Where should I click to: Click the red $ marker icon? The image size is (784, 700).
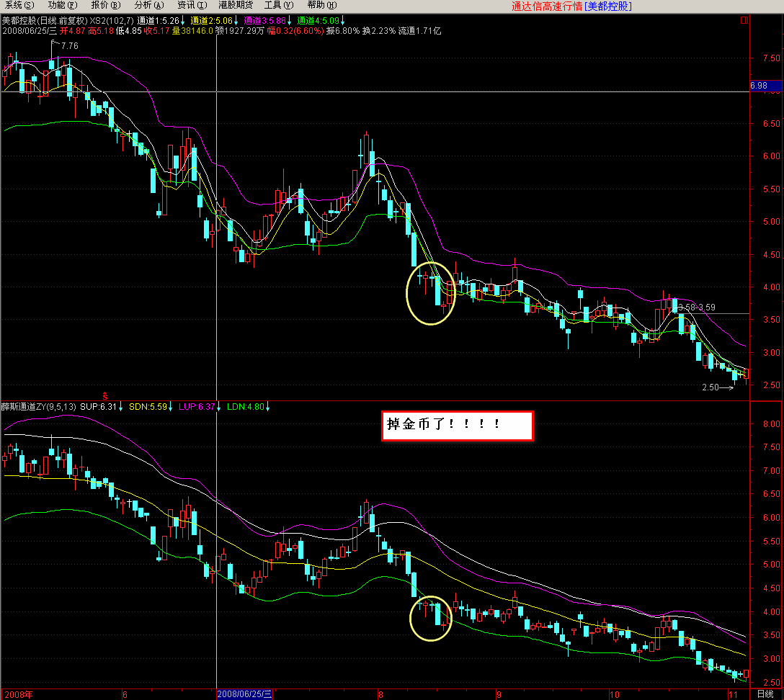coord(105,395)
